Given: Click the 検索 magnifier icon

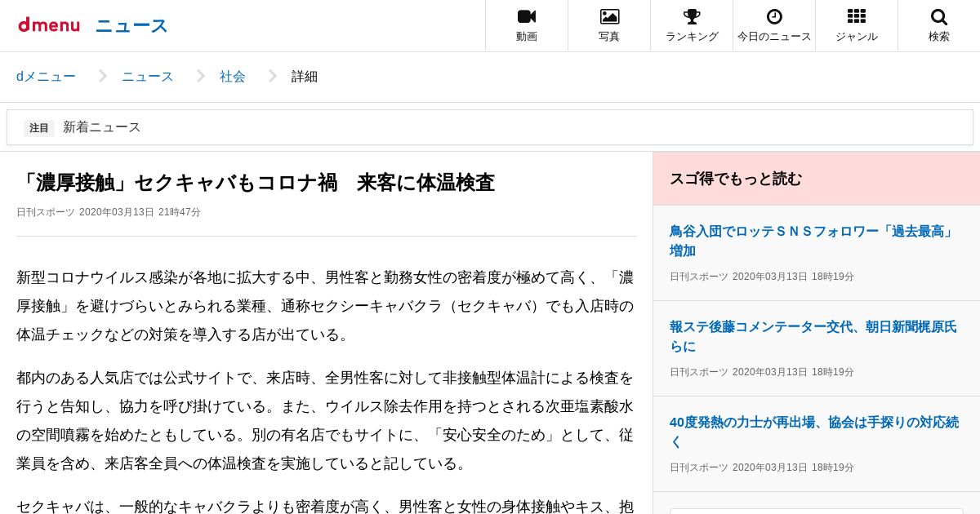Looking at the screenshot, I should [x=939, y=16].
